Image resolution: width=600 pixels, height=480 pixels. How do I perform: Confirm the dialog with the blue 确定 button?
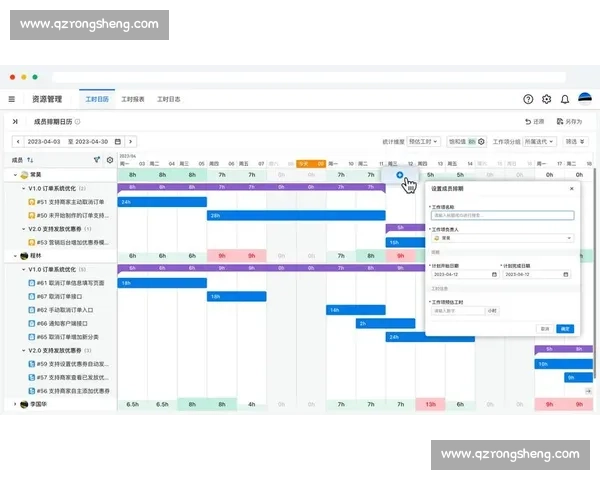[x=565, y=329]
